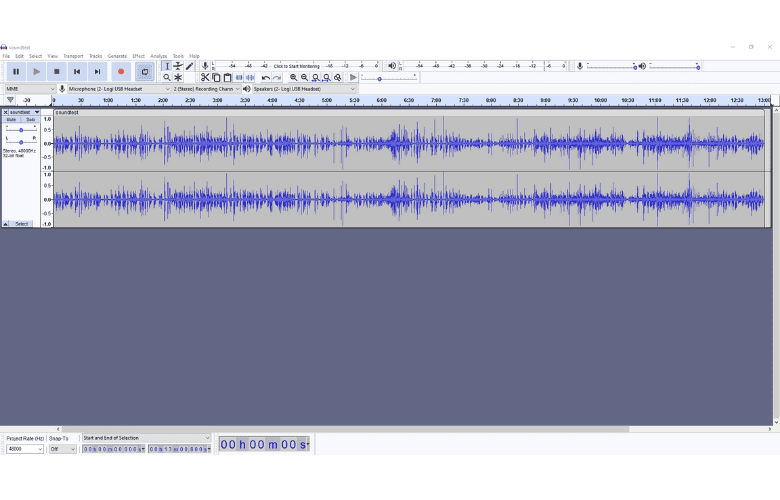
Task: Mute the soundtest track
Action: (x=12, y=120)
